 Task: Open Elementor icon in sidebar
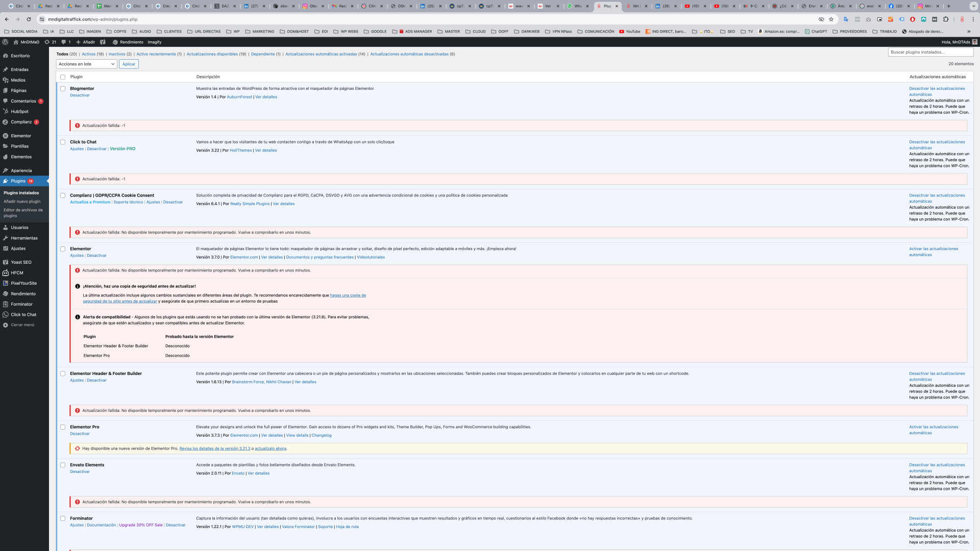(x=5, y=136)
